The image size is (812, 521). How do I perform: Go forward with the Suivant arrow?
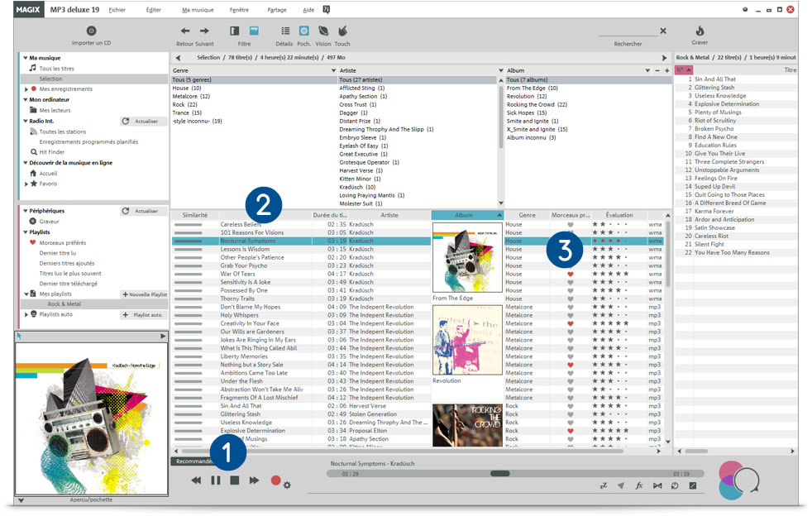[204, 31]
